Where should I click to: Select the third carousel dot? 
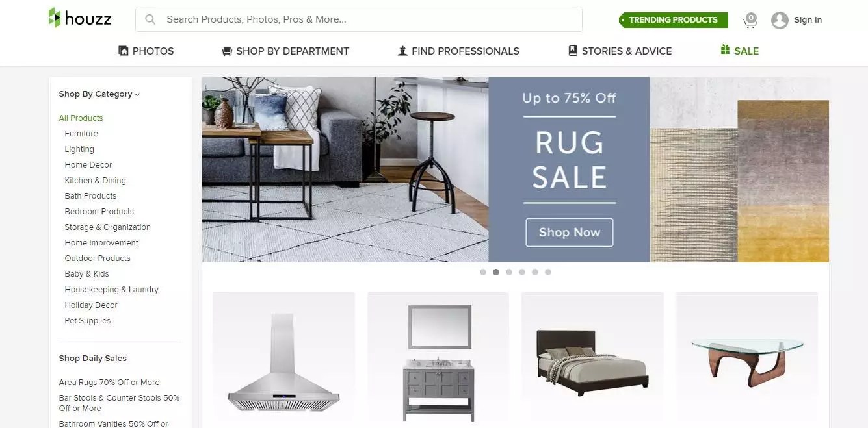(x=509, y=272)
